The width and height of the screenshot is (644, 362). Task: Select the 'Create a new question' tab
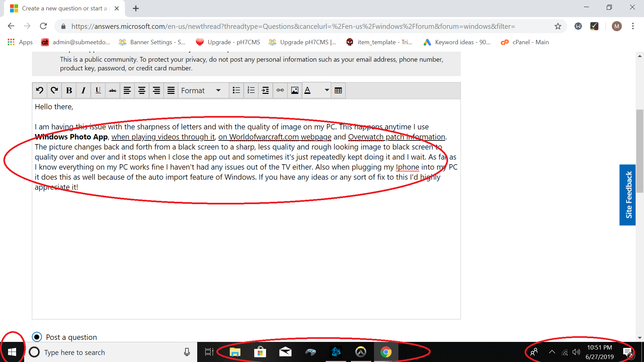click(x=64, y=8)
